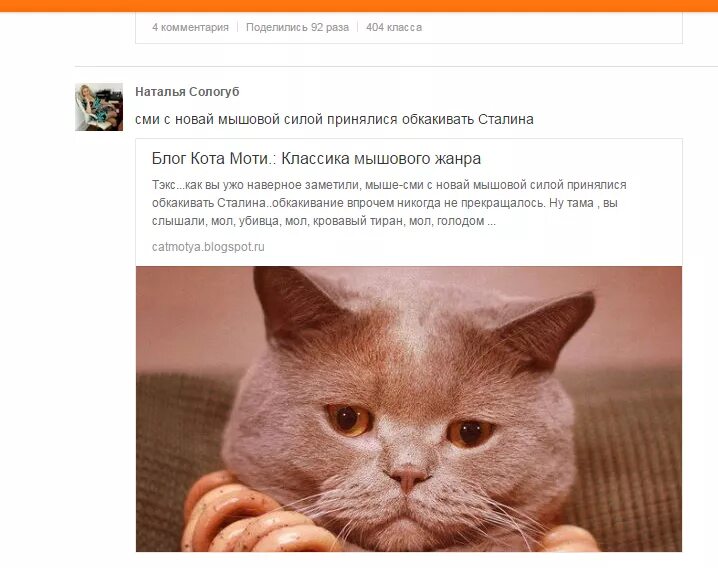
Task: Click the Поделились 92 раза counter
Action: 297,27
